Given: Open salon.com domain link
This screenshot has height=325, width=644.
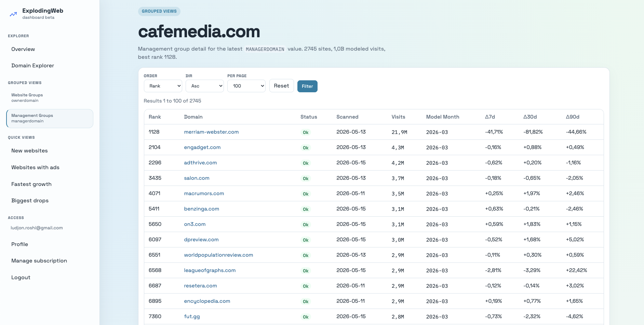Looking at the screenshot, I should pyautogui.click(x=197, y=178).
